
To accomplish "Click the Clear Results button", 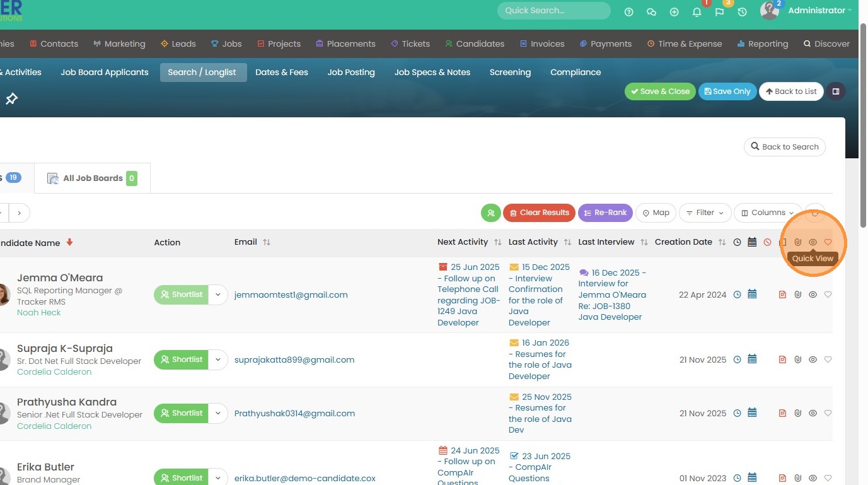I will 540,213.
